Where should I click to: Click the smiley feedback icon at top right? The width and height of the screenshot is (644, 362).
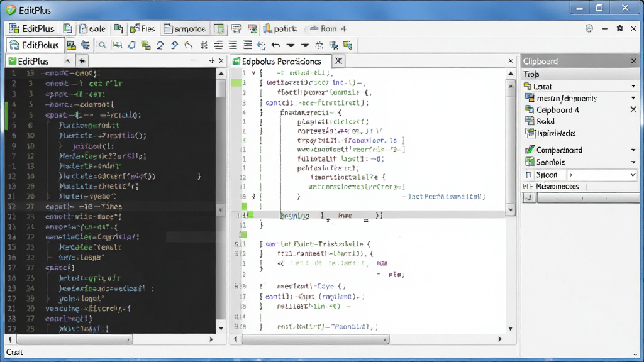(x=589, y=28)
